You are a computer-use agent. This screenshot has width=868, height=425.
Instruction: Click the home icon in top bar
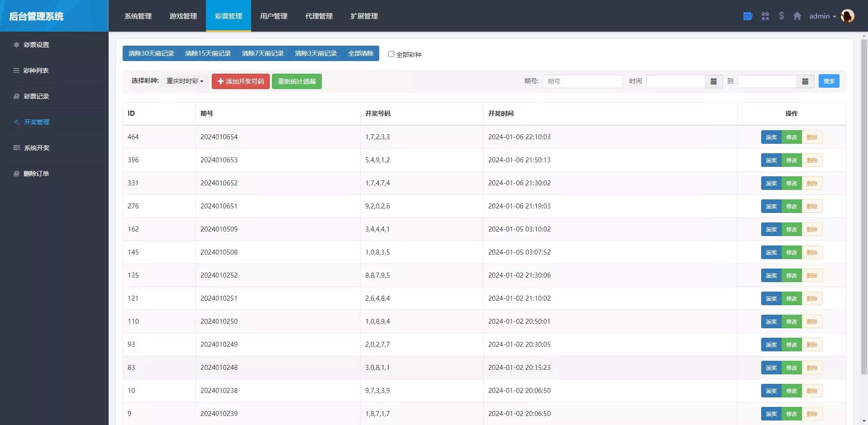coord(797,16)
